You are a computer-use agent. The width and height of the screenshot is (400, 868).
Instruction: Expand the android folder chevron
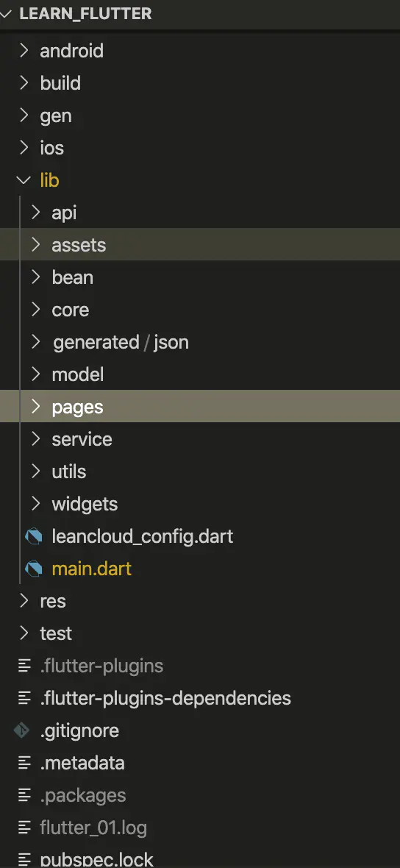pos(24,50)
